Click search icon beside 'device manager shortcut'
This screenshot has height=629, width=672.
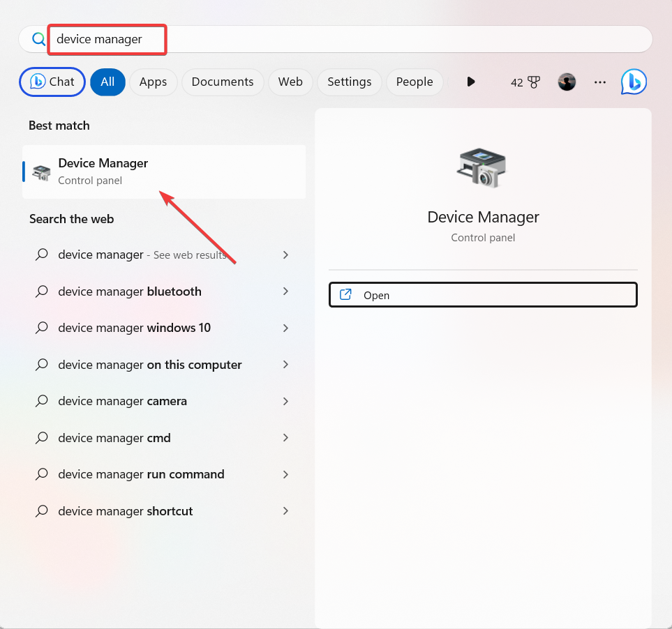[42, 511]
